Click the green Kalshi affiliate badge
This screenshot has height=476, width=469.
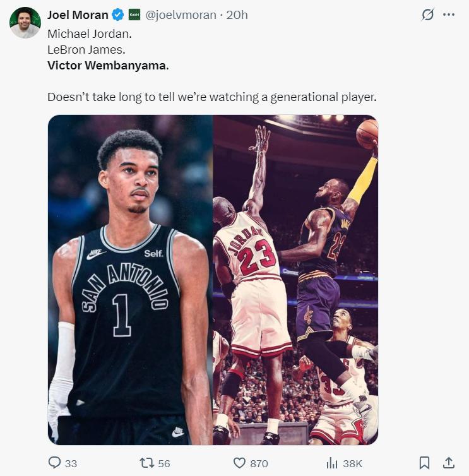(134, 15)
